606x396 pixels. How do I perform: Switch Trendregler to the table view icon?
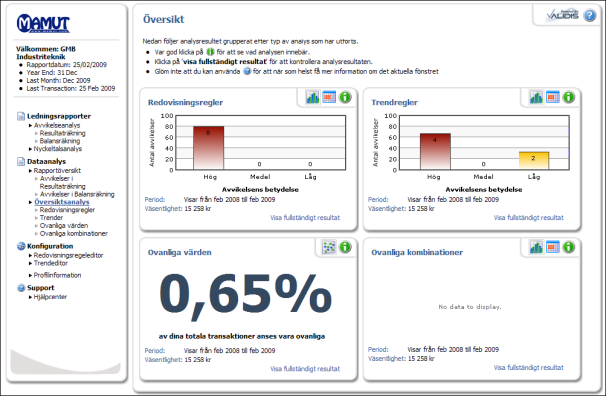(553, 97)
